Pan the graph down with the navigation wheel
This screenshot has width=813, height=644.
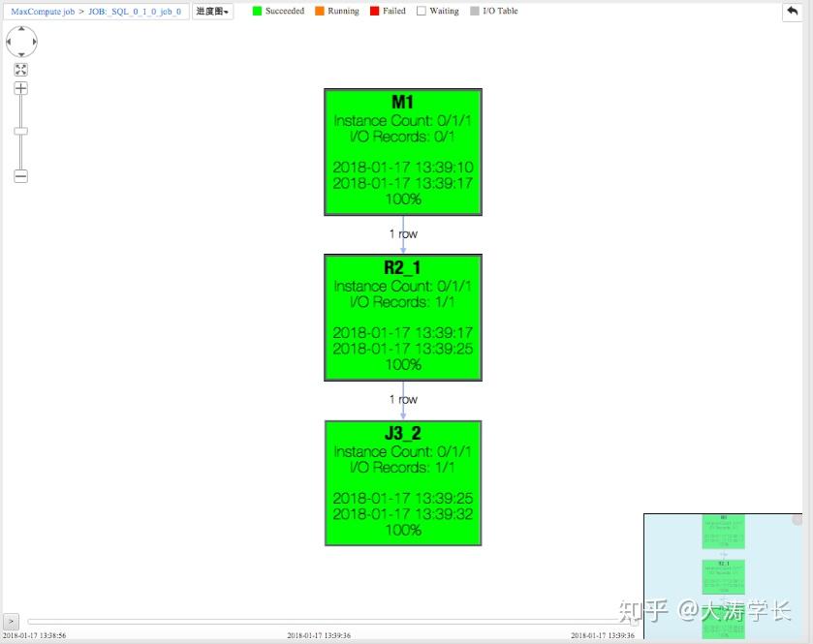[x=21, y=54]
